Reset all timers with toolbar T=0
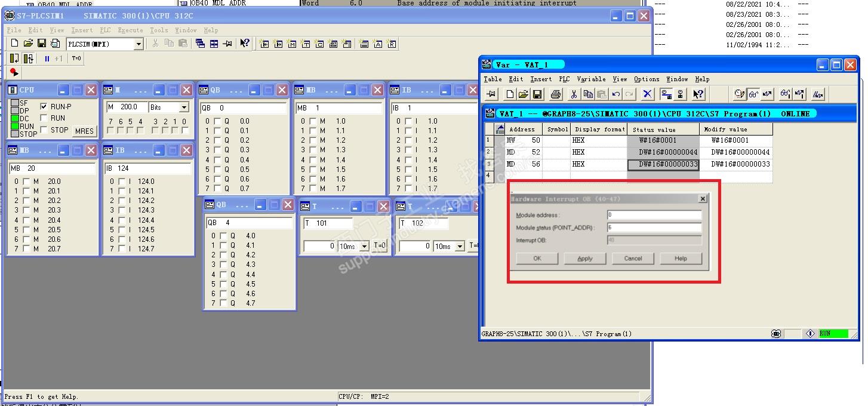The height and width of the screenshot is (406, 868). pos(76,59)
